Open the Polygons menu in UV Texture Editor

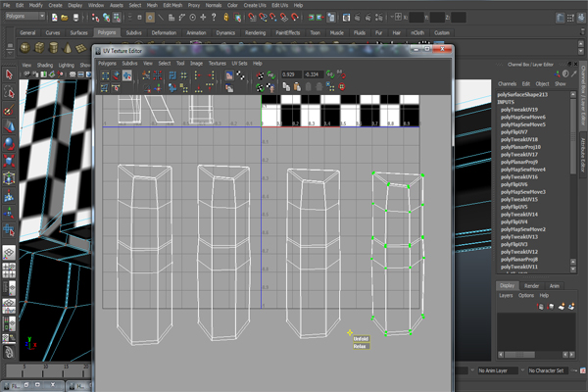tap(107, 64)
